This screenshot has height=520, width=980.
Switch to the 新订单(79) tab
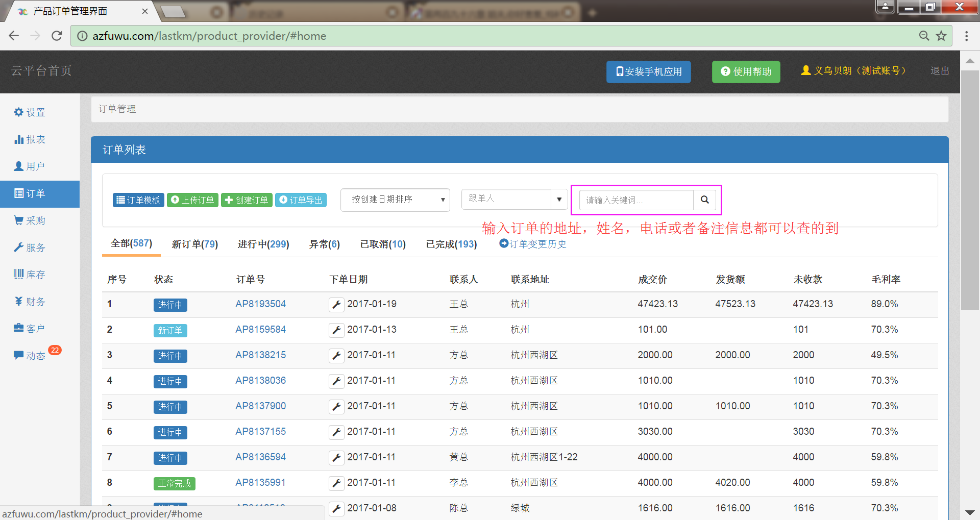(195, 244)
